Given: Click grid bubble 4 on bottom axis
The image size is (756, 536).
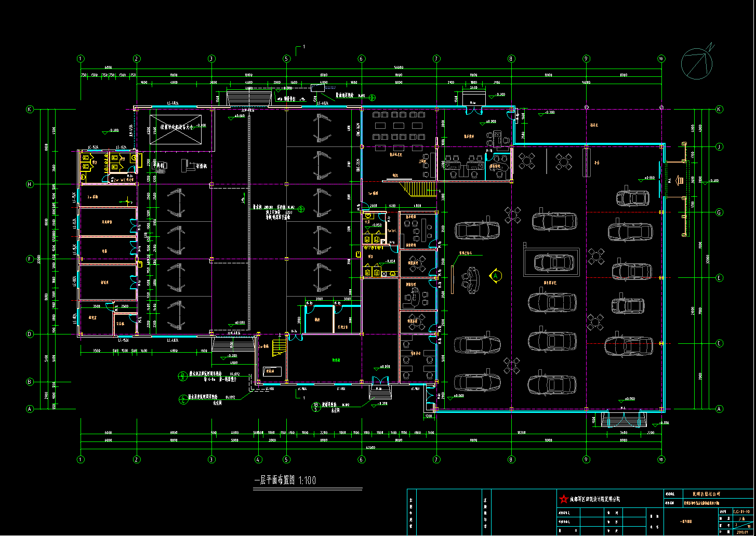Looking at the screenshot, I should pyautogui.click(x=258, y=459).
